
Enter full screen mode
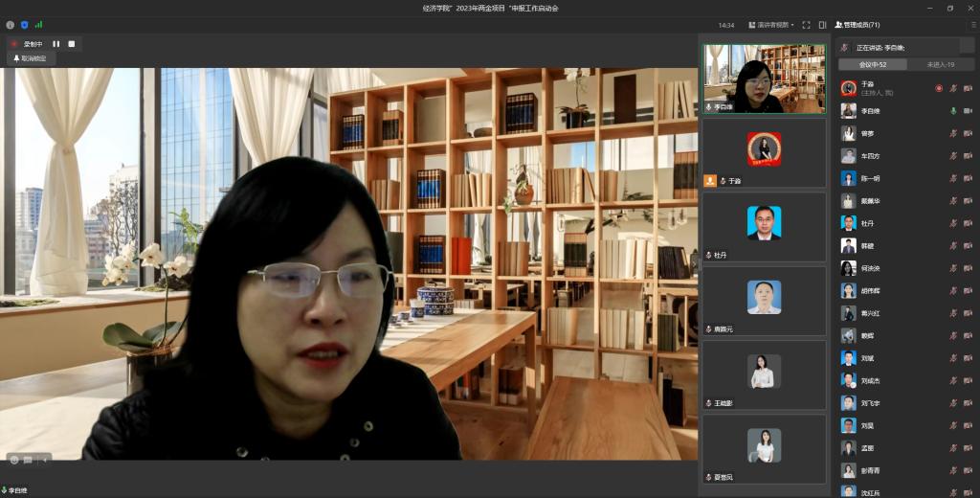806,25
